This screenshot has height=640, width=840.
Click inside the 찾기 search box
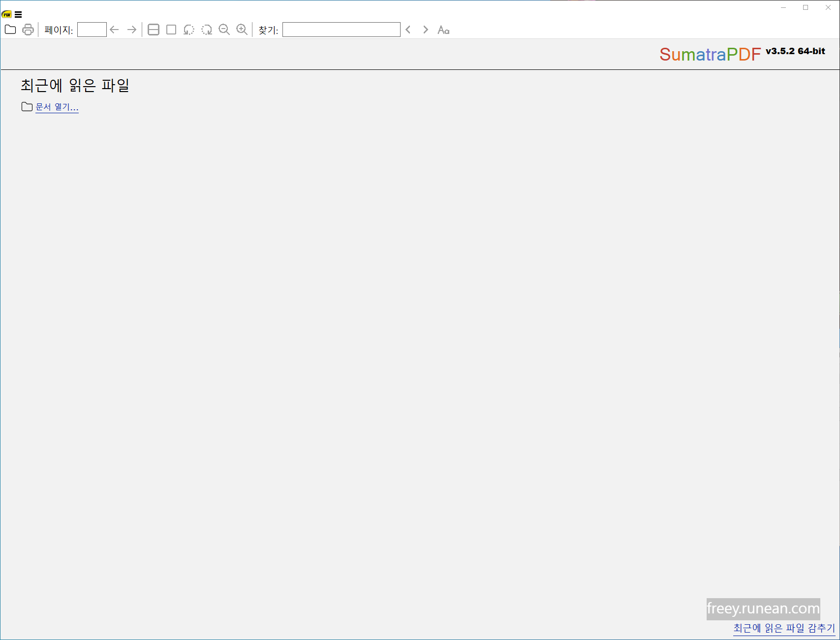pyautogui.click(x=341, y=30)
